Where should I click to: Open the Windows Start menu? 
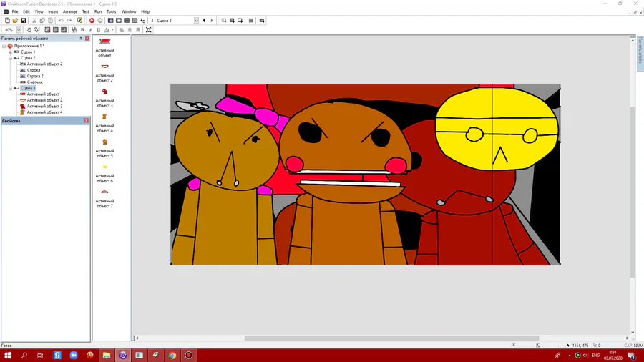[x=8, y=356]
